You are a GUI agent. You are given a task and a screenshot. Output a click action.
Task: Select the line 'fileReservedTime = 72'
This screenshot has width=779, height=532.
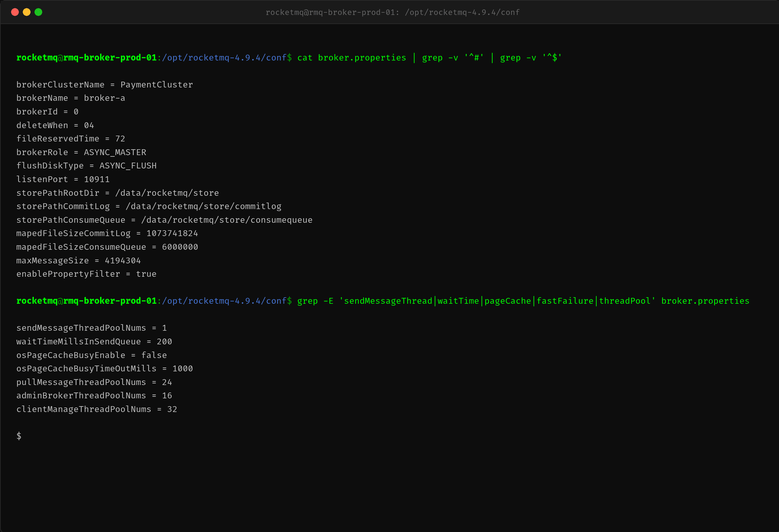coord(71,139)
